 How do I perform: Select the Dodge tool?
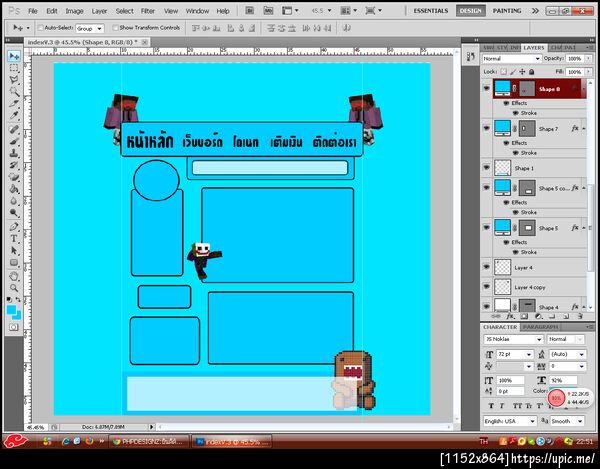pos(14,213)
